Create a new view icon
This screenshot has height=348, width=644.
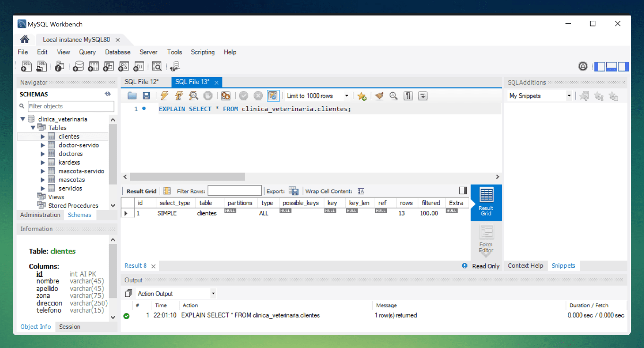109,67
